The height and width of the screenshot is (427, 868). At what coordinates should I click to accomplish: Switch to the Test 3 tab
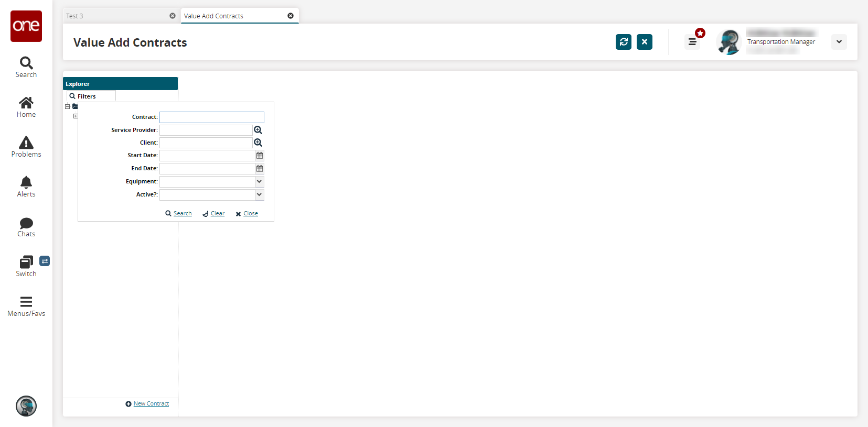click(x=121, y=16)
